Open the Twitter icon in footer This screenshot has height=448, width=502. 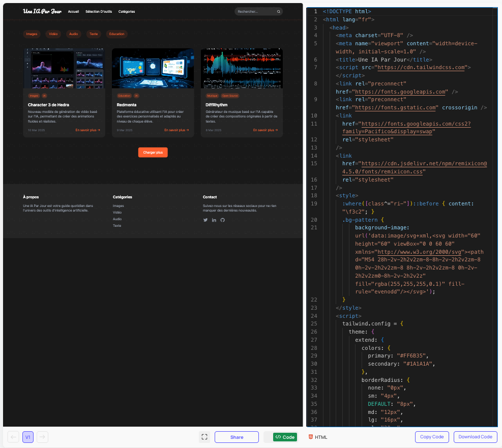[x=205, y=220]
